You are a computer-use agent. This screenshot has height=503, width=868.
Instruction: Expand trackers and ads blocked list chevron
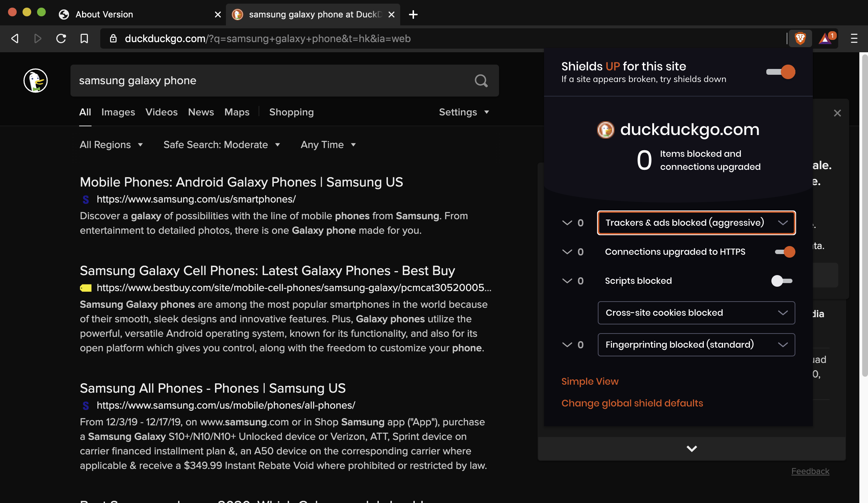pos(567,223)
